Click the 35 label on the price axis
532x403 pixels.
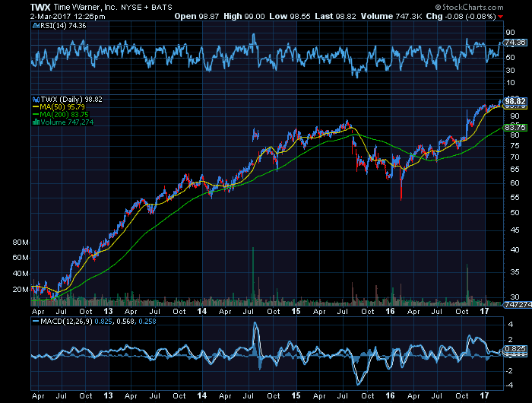coord(515,272)
